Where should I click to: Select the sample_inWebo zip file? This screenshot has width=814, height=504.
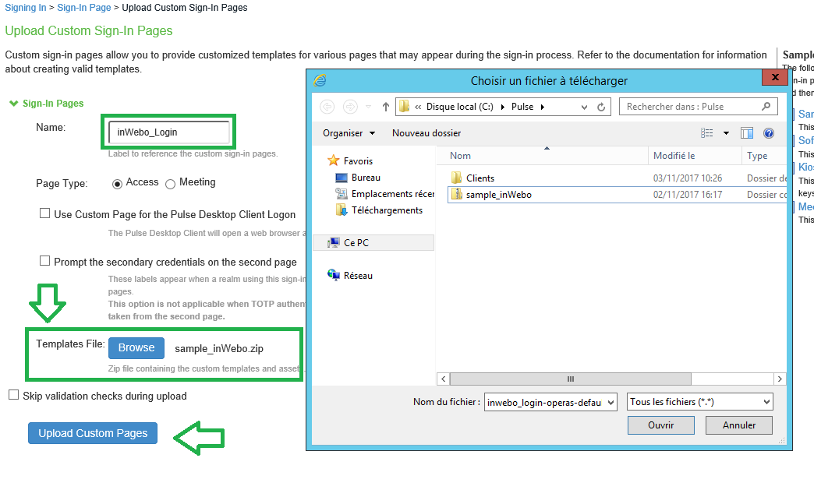click(498, 195)
